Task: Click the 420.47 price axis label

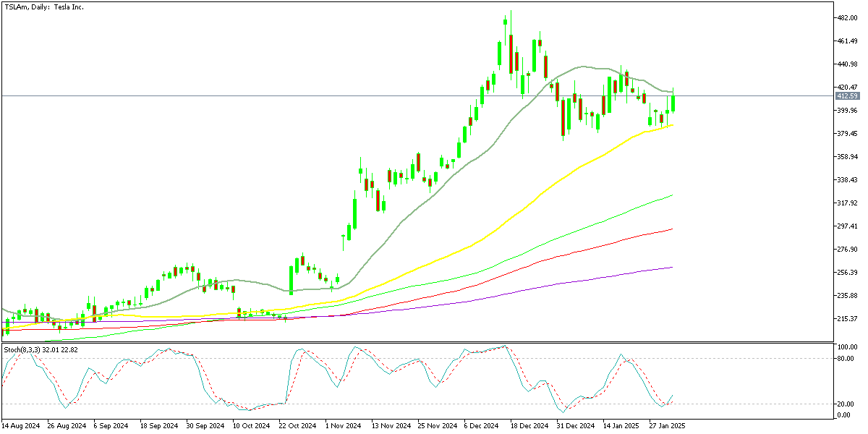Action: click(847, 88)
